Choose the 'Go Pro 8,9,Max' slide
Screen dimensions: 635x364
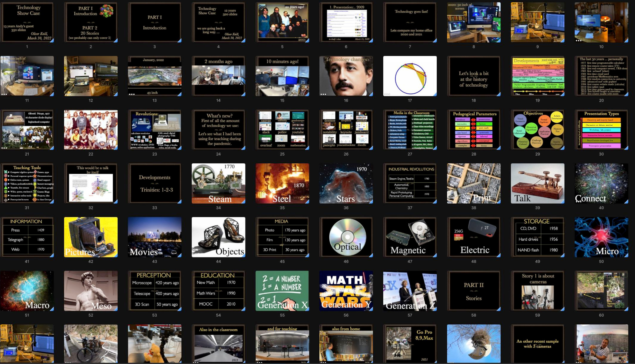(410, 344)
